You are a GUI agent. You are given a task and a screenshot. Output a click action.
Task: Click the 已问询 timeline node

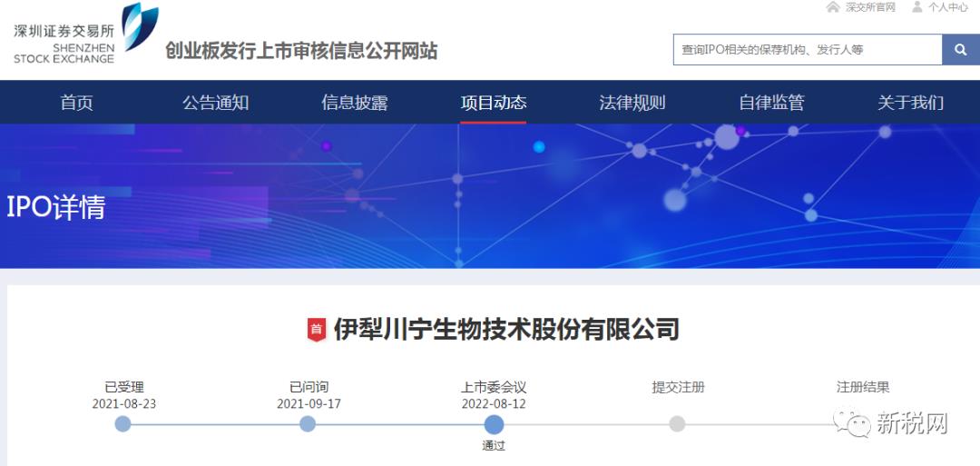pos(308,424)
